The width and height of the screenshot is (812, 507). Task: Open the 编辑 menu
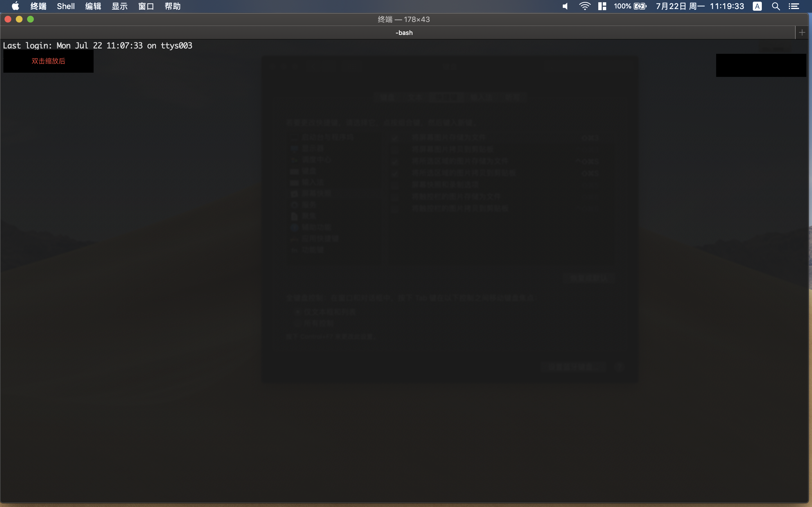(x=93, y=6)
